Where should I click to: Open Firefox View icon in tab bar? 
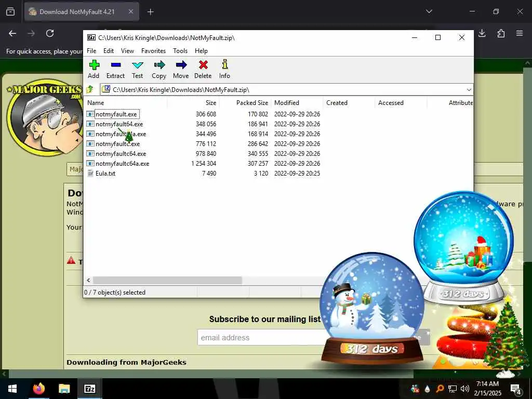point(10,12)
